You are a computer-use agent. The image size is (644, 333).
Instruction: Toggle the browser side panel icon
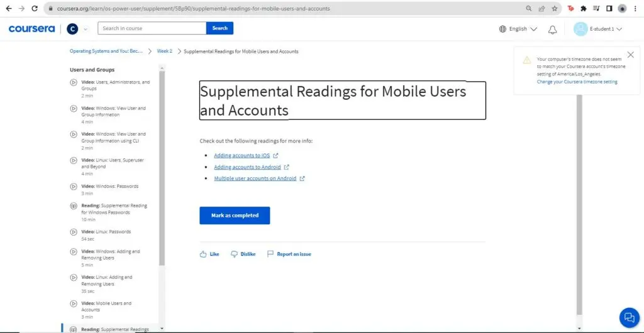[609, 8]
